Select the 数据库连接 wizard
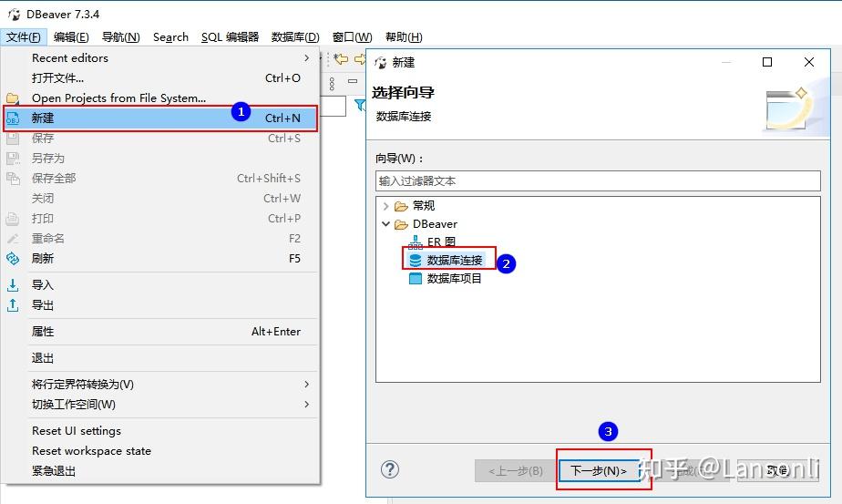The image size is (842, 504). tap(455, 261)
